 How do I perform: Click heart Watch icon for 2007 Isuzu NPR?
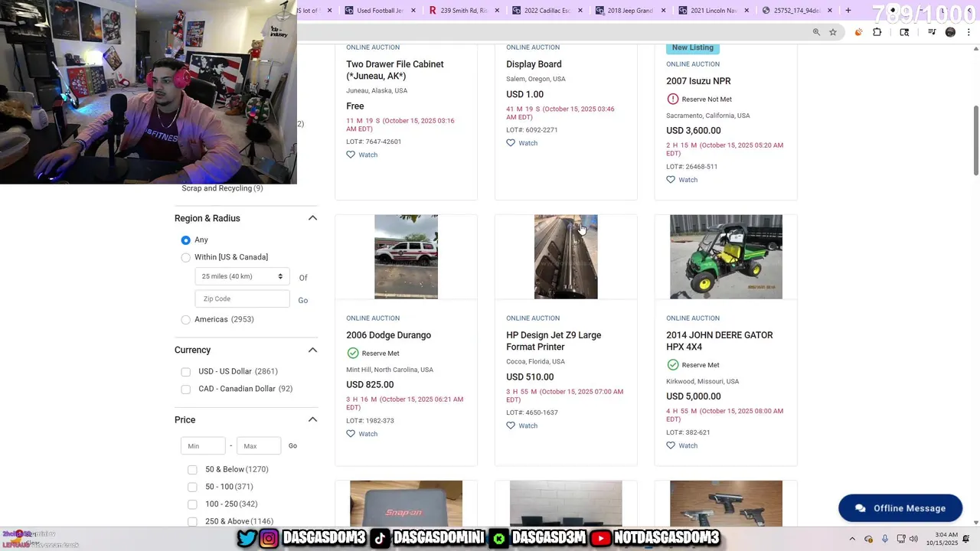coord(671,180)
